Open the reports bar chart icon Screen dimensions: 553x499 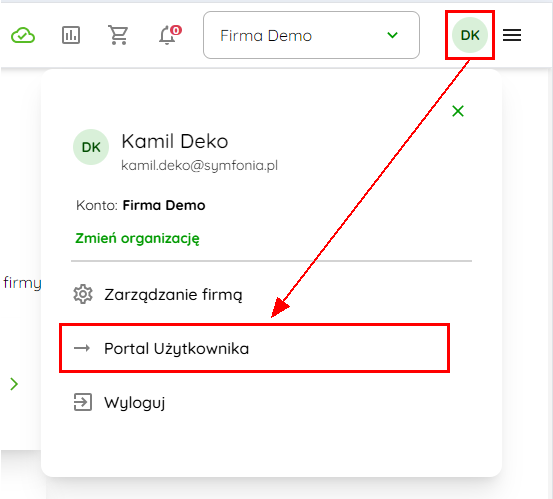[x=71, y=35]
